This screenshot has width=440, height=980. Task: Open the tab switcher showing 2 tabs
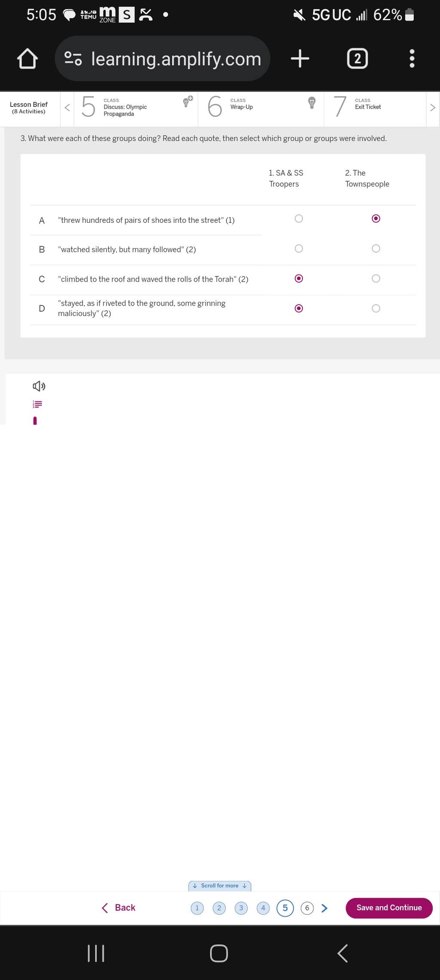pos(357,58)
